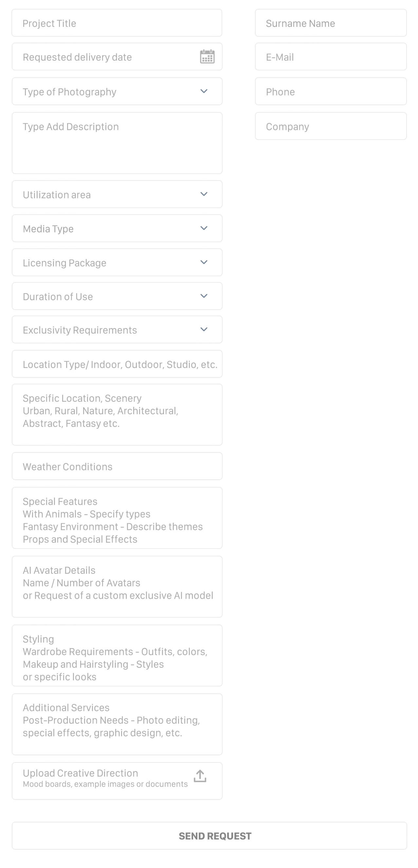
Task: Click the Type Add Description textarea
Action: (x=117, y=143)
